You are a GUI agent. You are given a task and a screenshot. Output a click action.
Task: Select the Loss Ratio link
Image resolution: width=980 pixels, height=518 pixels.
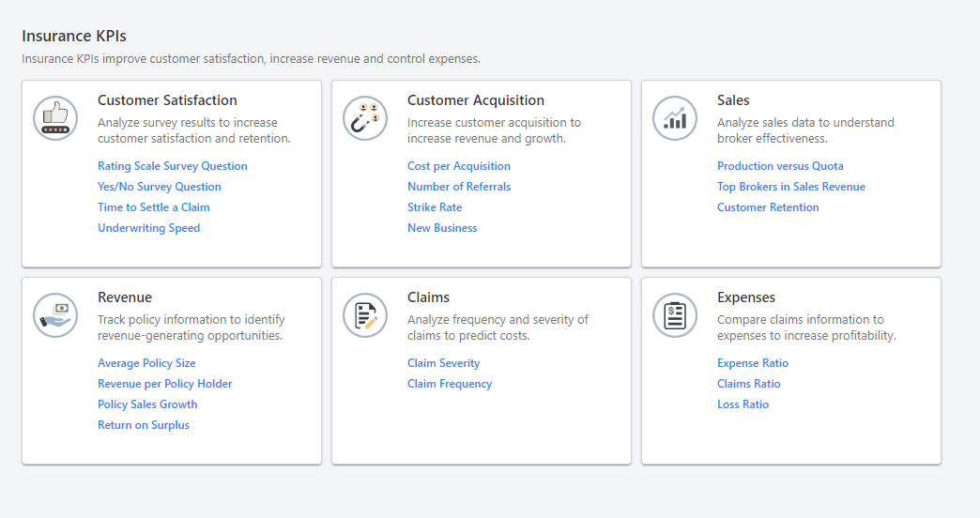click(743, 404)
